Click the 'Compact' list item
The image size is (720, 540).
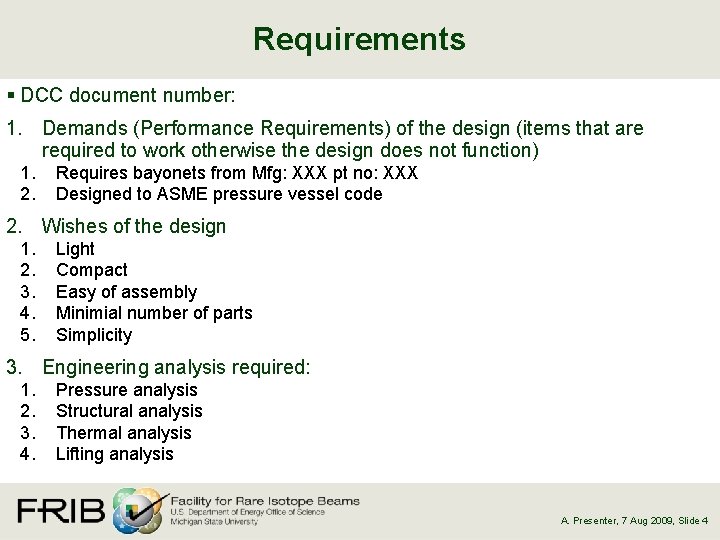[91, 270]
